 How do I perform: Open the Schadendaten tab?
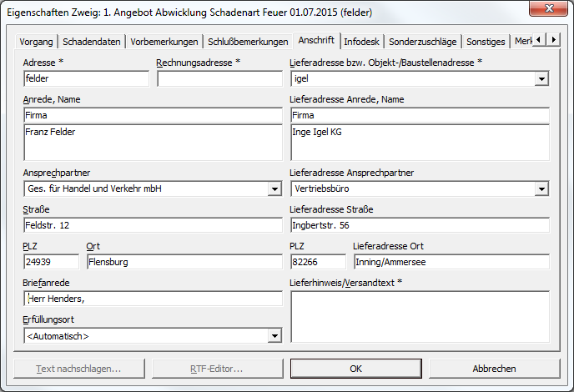pyautogui.click(x=92, y=42)
